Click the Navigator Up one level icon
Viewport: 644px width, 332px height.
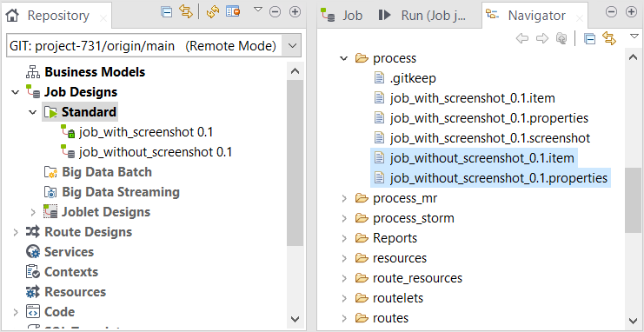click(x=561, y=38)
